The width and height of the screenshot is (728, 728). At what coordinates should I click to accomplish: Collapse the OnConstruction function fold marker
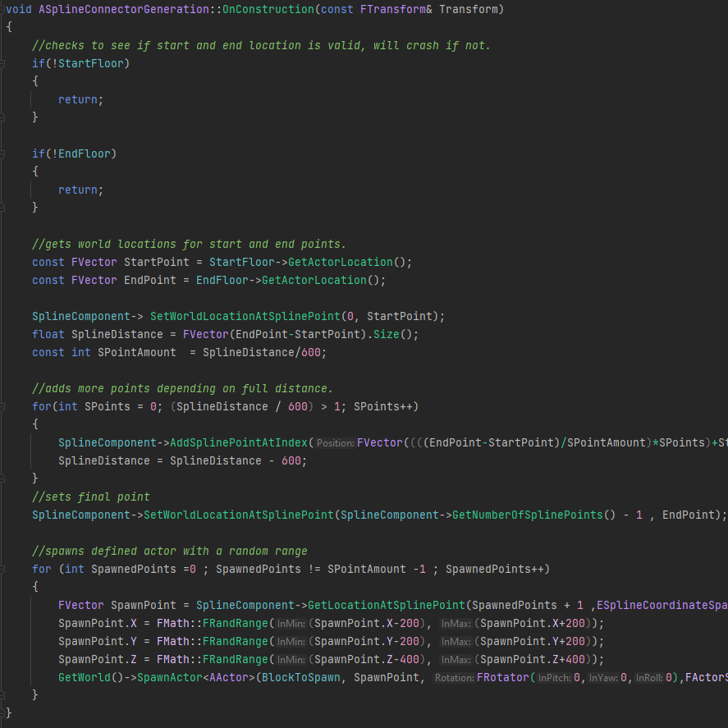click(2, 9)
